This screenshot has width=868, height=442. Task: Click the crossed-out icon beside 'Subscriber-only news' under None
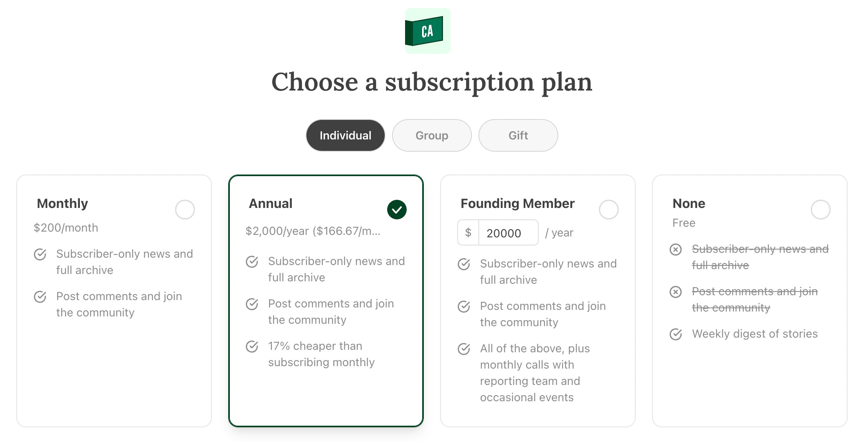pyautogui.click(x=676, y=250)
